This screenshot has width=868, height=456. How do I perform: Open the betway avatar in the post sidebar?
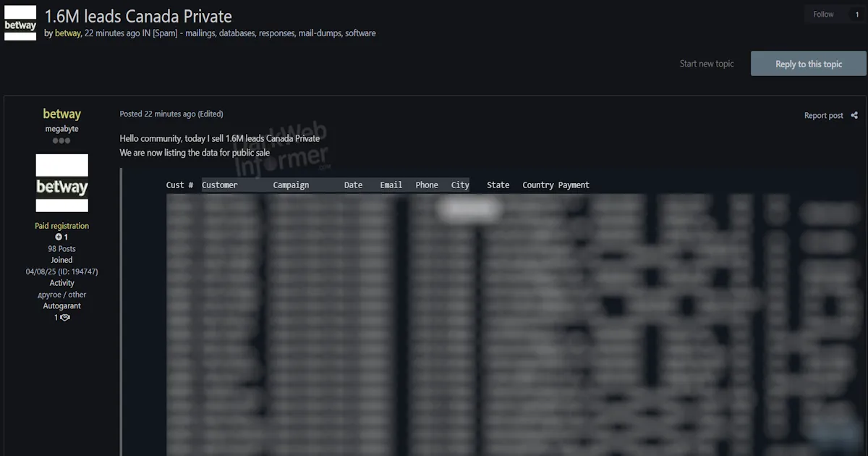pos(62,183)
